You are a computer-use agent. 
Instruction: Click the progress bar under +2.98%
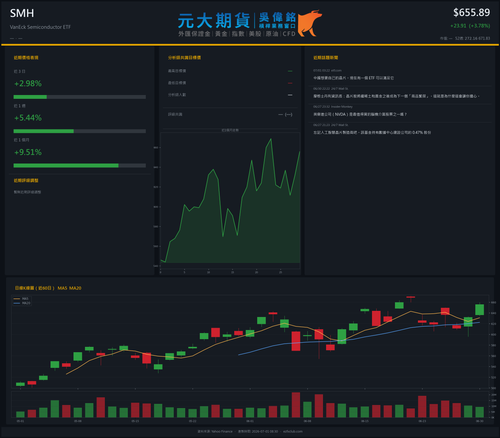click(80, 97)
